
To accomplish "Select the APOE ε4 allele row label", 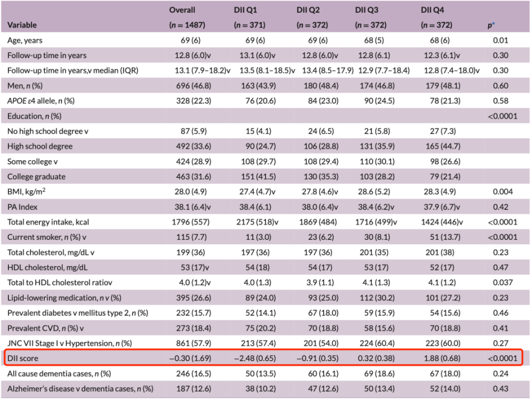I will [x=41, y=101].
